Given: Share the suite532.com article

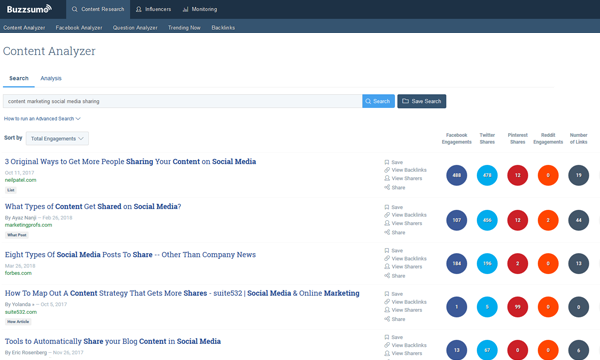Looking at the screenshot, I should pyautogui.click(x=395, y=319).
